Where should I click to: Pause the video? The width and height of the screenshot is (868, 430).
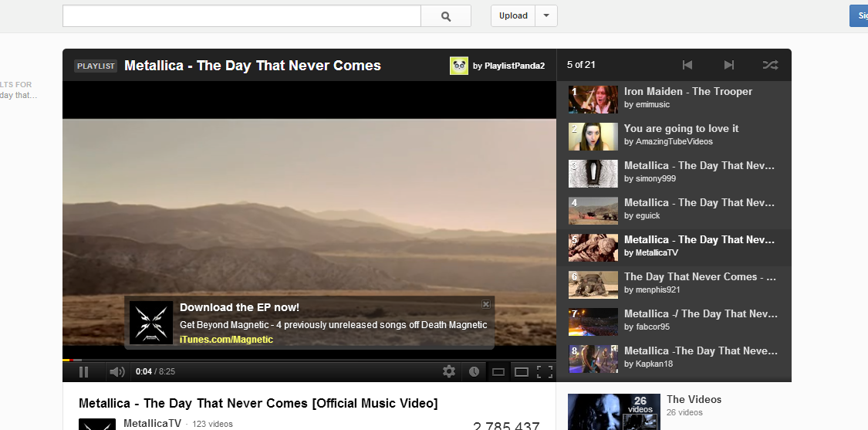click(83, 372)
